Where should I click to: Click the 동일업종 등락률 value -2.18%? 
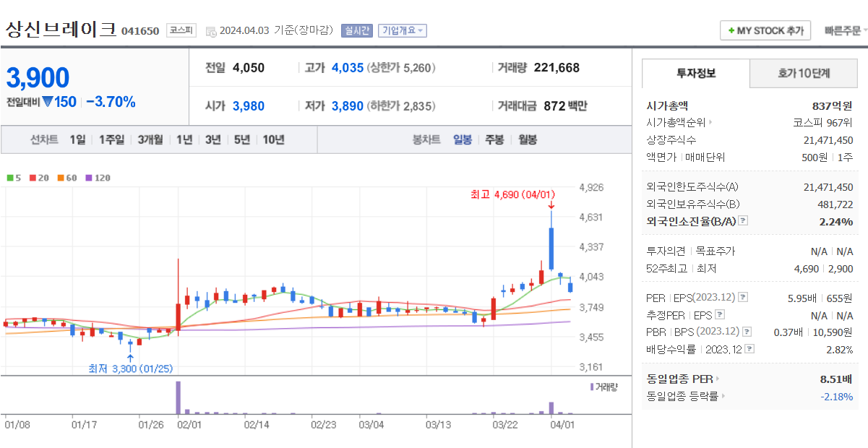(x=836, y=396)
